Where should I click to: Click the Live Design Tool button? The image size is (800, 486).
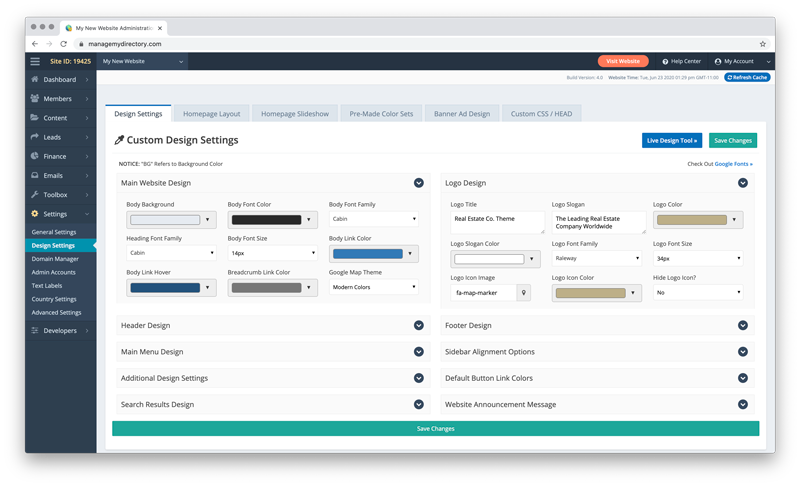pos(672,140)
